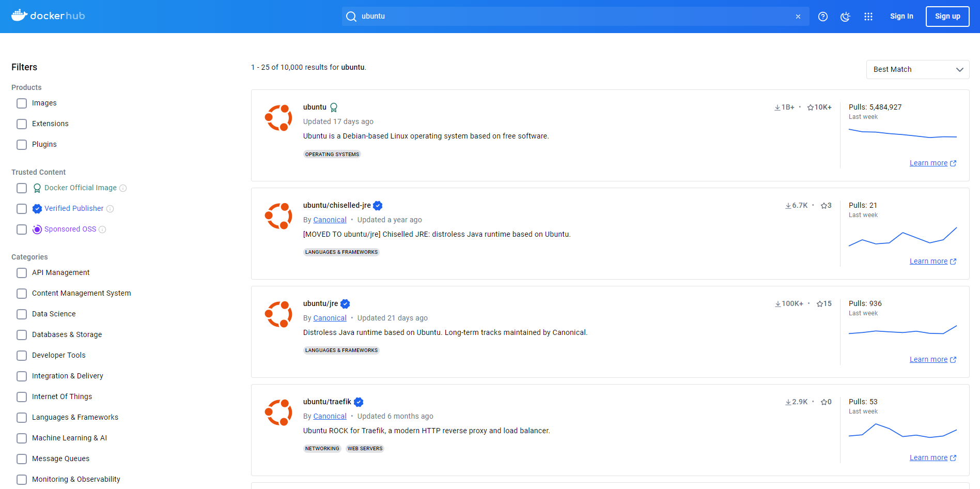The width and height of the screenshot is (980, 489).
Task: Open the Best Match sort dropdown
Action: point(917,69)
